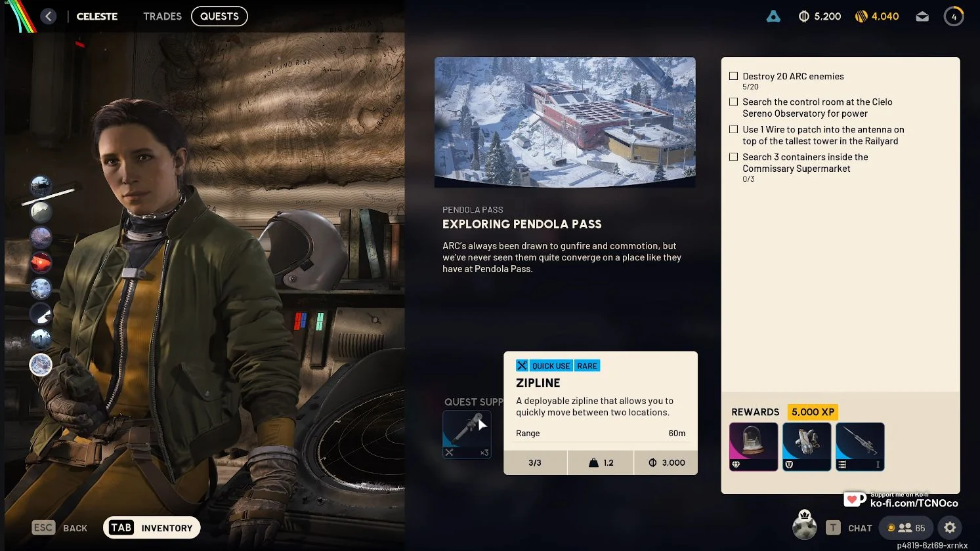Click the 1.2 weight in Zipline tooltip

point(601,462)
